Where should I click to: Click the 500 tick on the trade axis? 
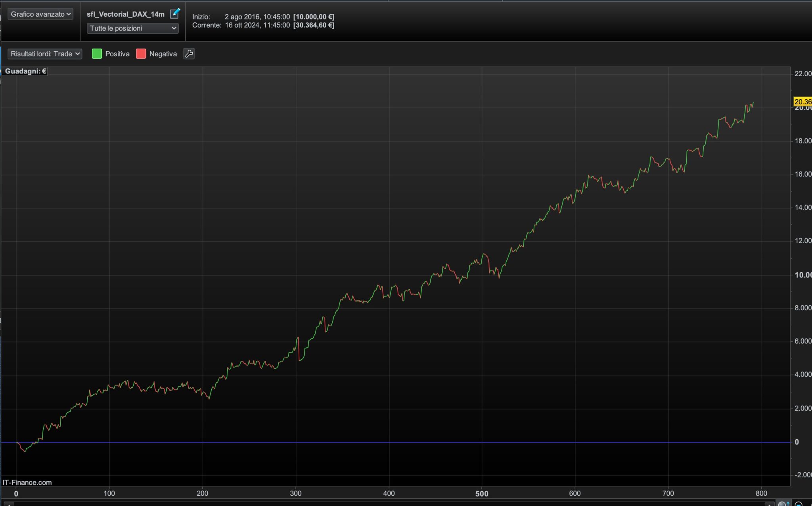[482, 494]
